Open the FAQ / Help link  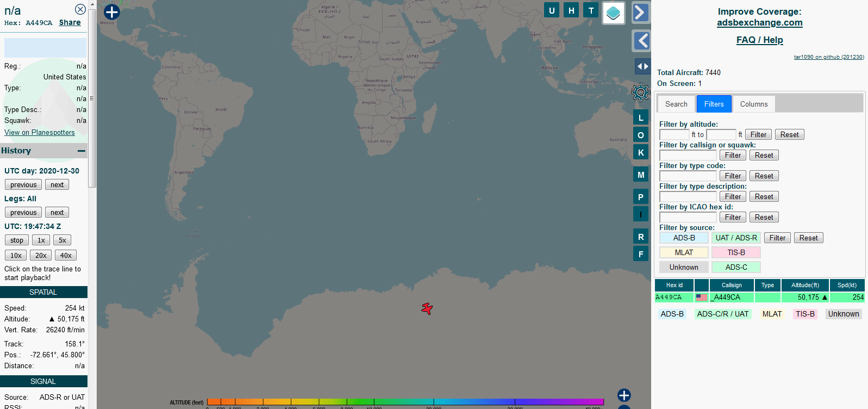click(x=759, y=40)
